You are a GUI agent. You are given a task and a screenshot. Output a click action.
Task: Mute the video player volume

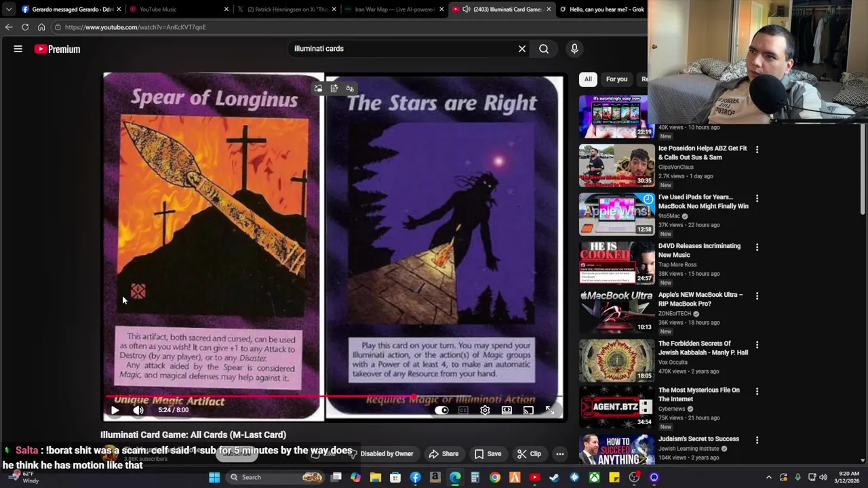point(138,410)
